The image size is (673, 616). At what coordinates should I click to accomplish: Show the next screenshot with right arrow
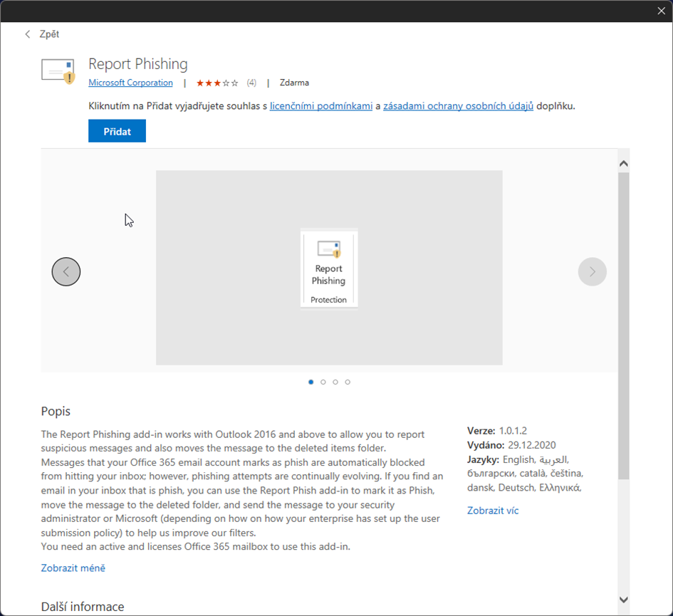point(592,271)
